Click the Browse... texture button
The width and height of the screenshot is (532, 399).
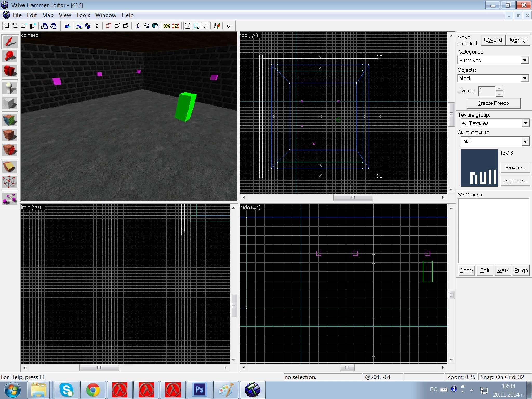(515, 168)
